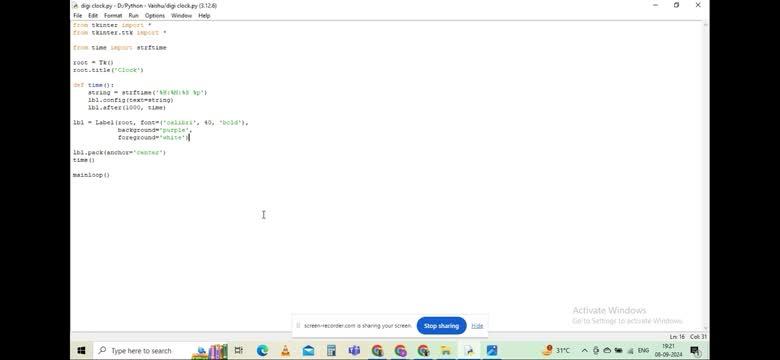Select the Python IDLE taskbar icon

point(469,351)
